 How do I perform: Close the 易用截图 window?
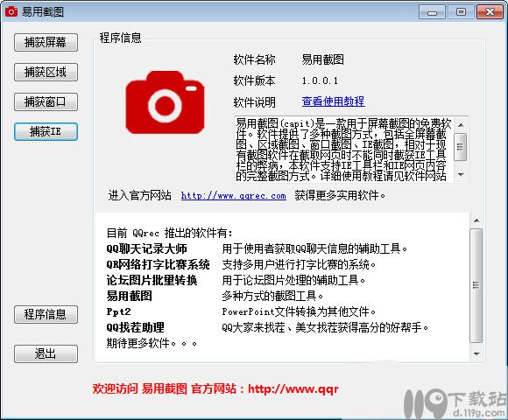click(x=490, y=12)
